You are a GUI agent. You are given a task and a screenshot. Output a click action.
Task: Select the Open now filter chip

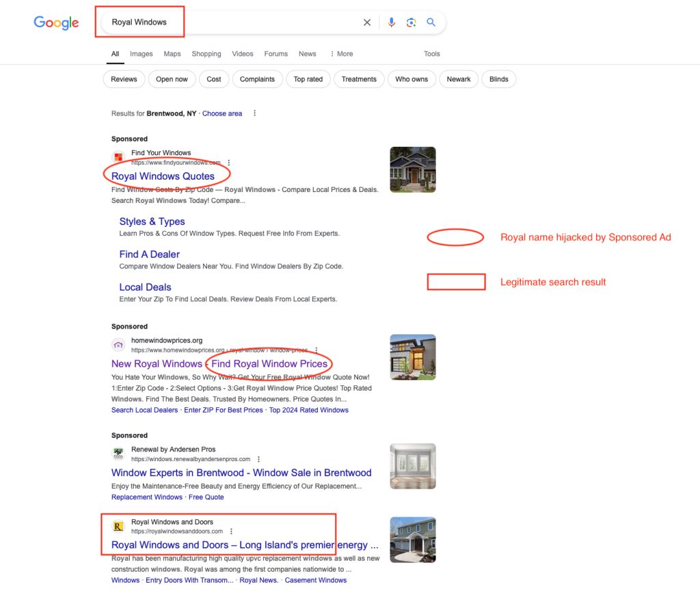172,79
